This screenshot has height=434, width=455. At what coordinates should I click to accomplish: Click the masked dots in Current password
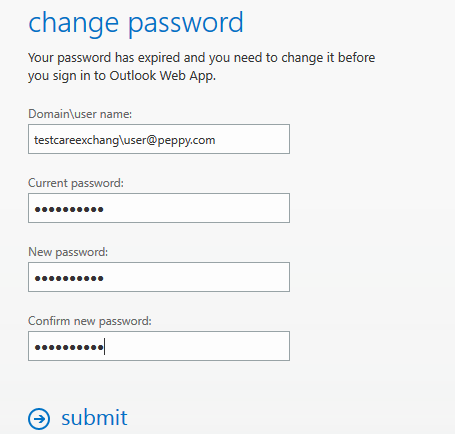(69, 209)
